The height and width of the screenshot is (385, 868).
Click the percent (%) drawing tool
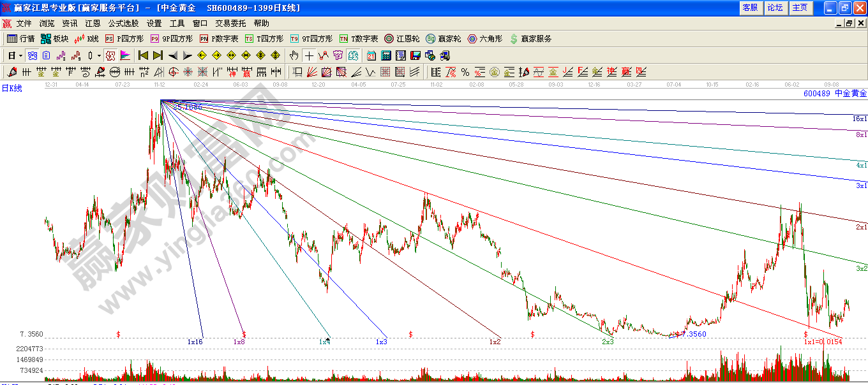point(465,72)
